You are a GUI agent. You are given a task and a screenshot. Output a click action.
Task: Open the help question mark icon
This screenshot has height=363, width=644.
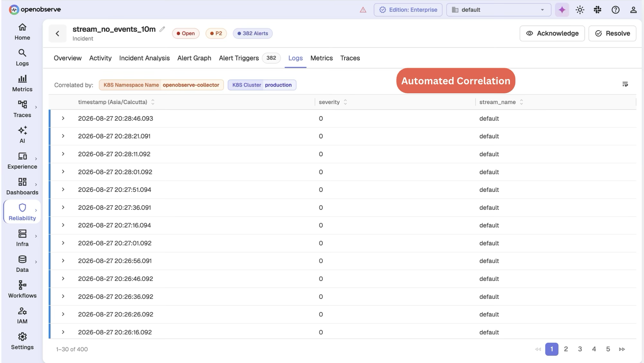tap(615, 10)
